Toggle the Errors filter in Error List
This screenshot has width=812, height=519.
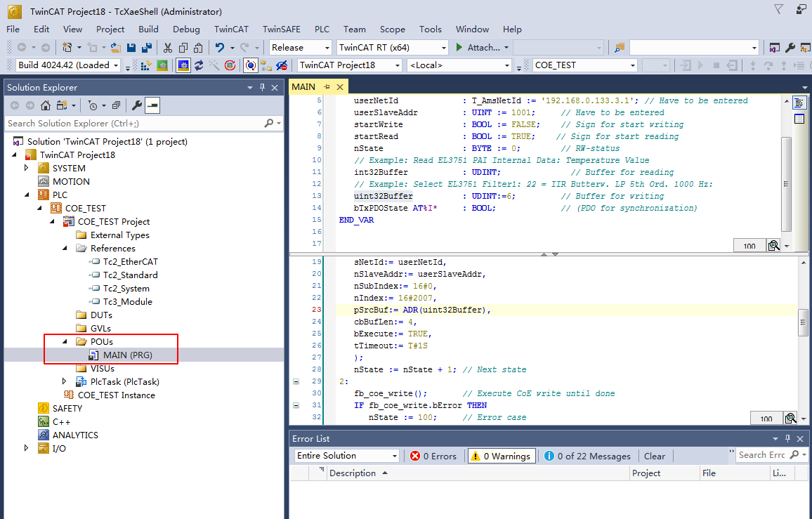click(x=433, y=456)
